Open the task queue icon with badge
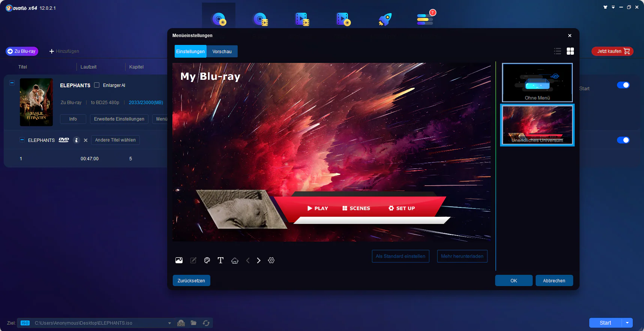The height and width of the screenshot is (331, 644). 425,18
